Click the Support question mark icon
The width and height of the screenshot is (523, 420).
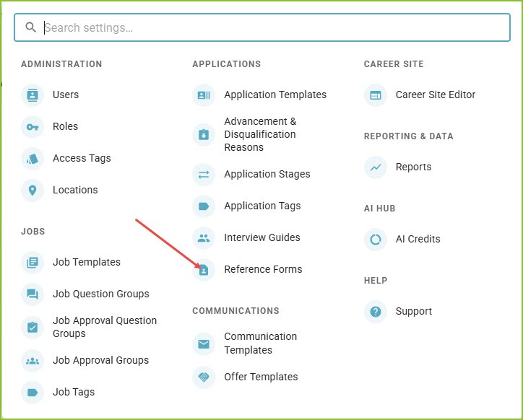376,312
